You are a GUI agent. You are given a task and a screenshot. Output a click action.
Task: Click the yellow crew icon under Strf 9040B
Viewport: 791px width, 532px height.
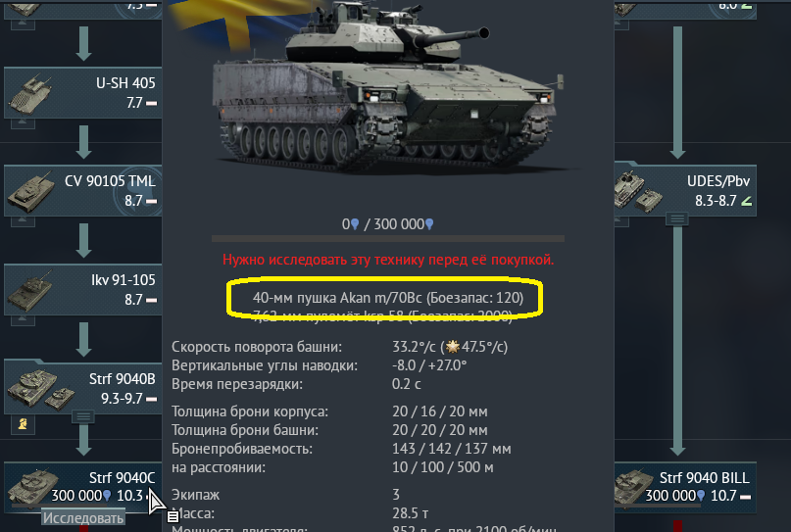coord(23,423)
